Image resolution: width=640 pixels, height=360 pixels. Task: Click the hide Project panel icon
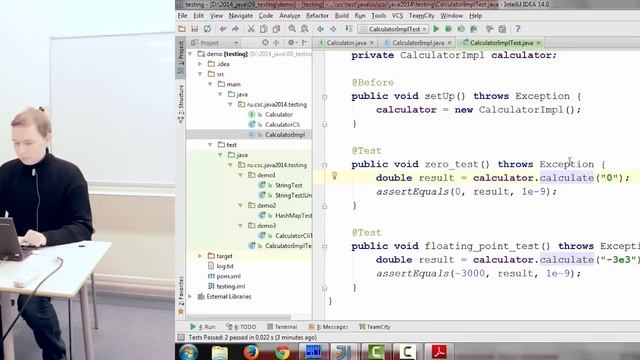pyautogui.click(x=304, y=42)
